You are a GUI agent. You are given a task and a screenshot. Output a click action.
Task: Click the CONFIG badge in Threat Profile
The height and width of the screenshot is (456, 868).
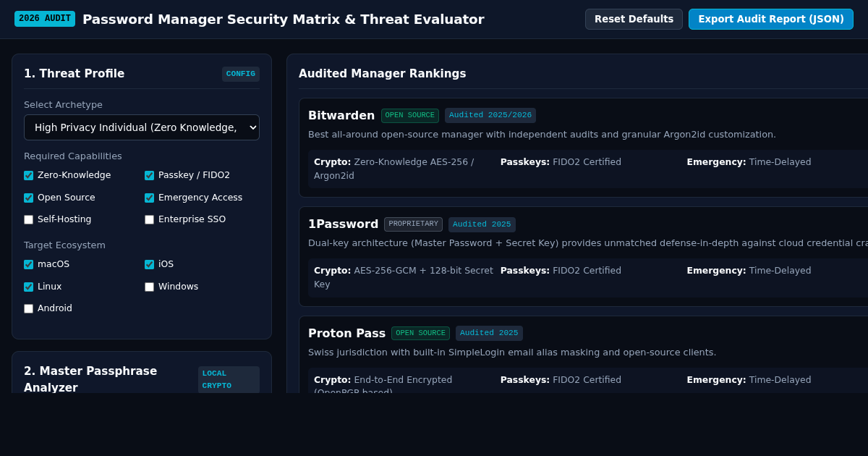(x=241, y=74)
